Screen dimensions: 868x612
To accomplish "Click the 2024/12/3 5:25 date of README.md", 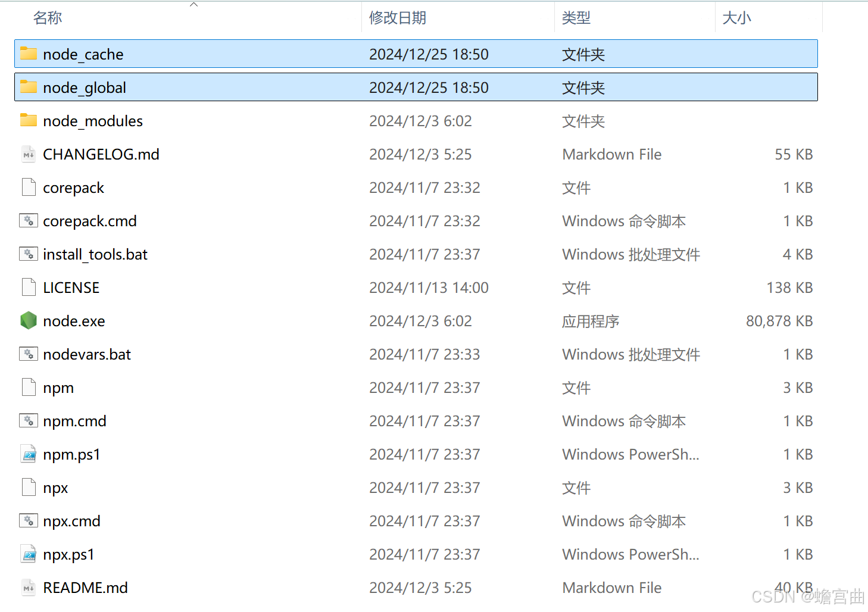I will pyautogui.click(x=420, y=588).
